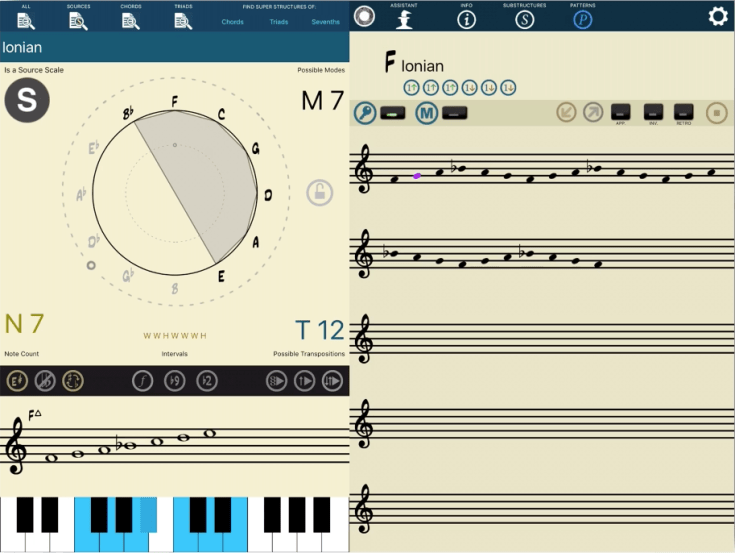The image size is (735, 553).
Task: Toggle the INV. pattern switch
Action: pos(653,112)
